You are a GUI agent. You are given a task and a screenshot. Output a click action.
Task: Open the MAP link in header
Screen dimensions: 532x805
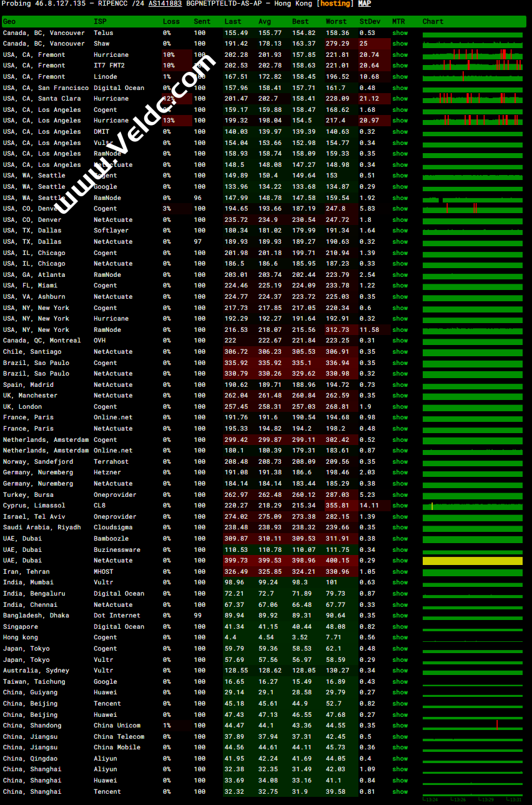pyautogui.click(x=364, y=3)
